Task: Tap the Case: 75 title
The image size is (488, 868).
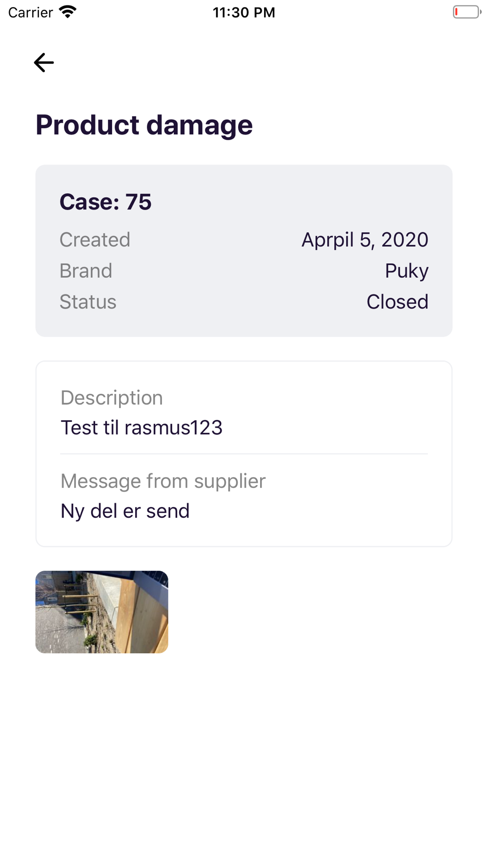Action: 105,202
